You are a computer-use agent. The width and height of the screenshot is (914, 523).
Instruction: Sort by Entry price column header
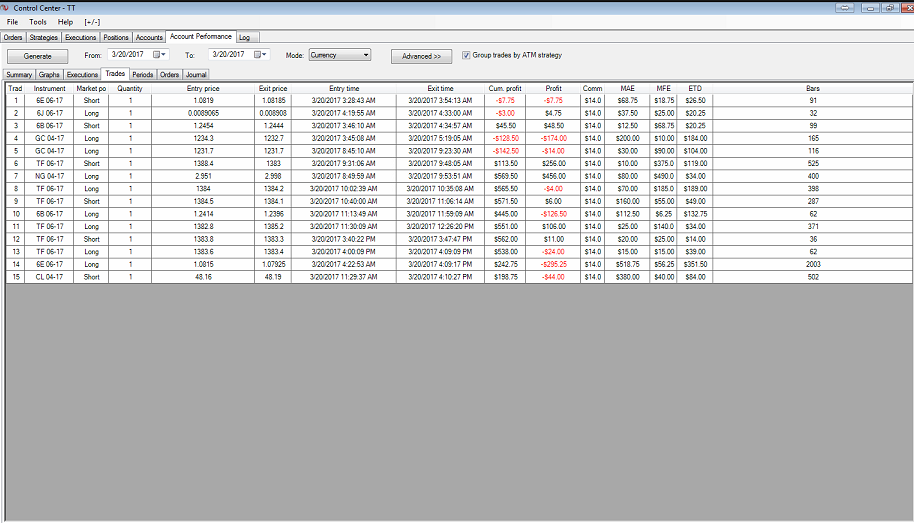(203, 89)
